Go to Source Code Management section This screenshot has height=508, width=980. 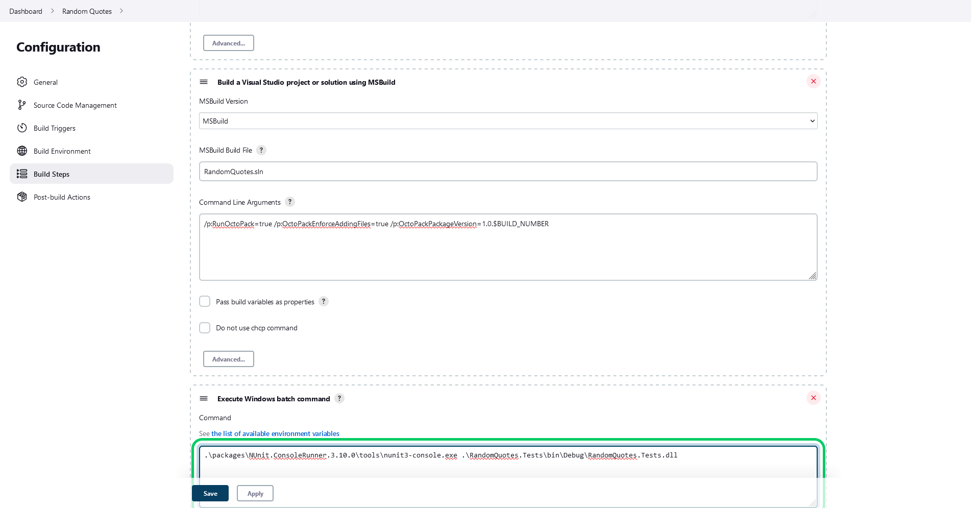click(91, 105)
